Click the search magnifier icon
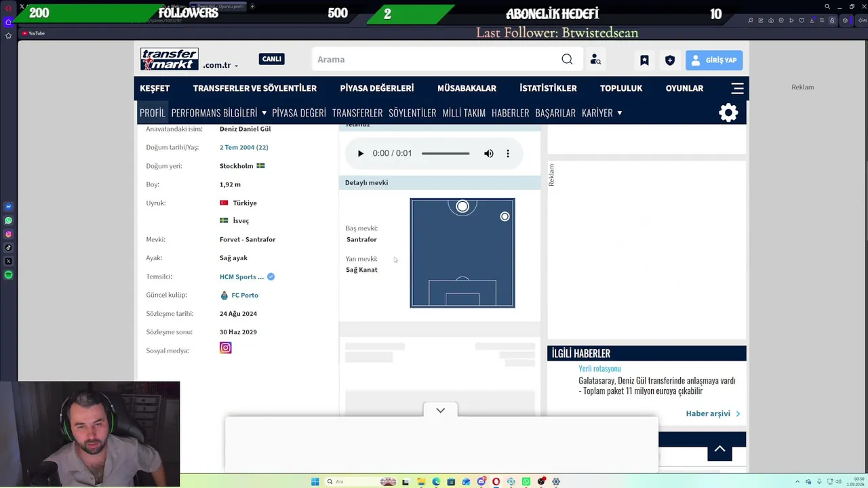 [x=567, y=60]
